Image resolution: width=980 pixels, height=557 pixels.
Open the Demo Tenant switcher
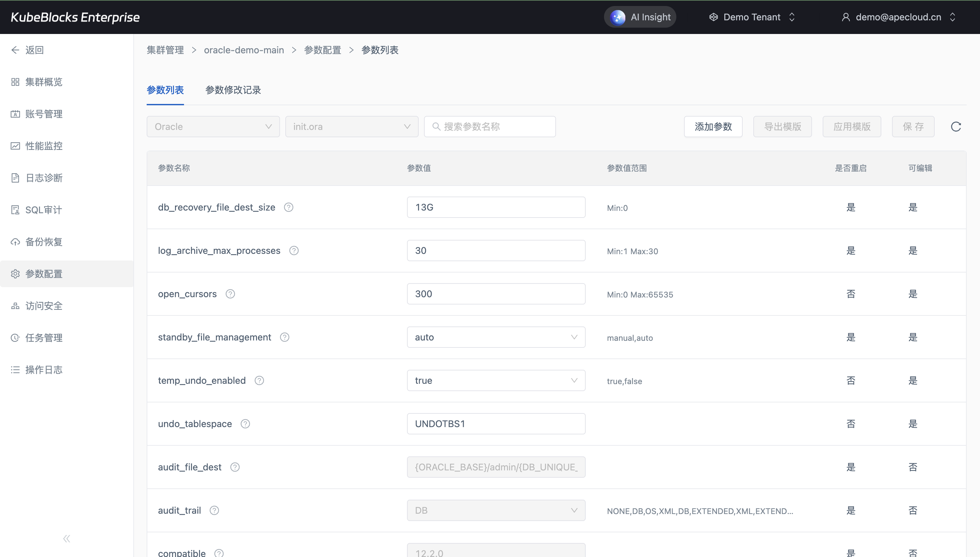pyautogui.click(x=752, y=17)
